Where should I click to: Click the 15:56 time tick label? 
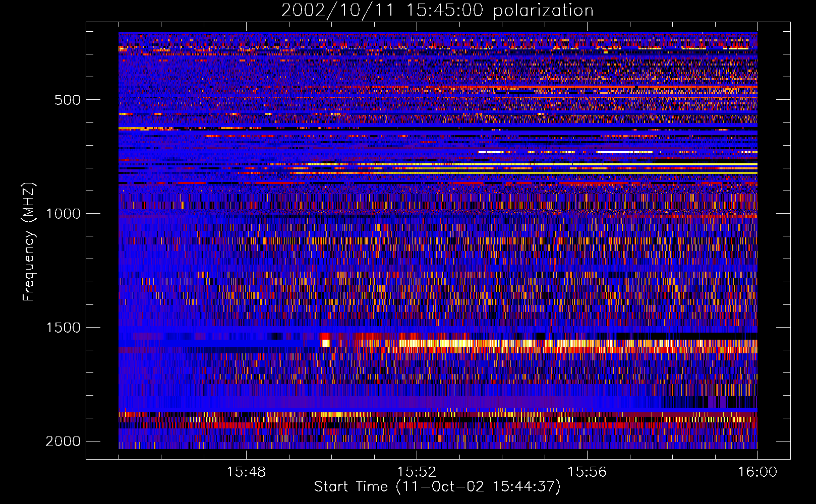click(x=587, y=472)
